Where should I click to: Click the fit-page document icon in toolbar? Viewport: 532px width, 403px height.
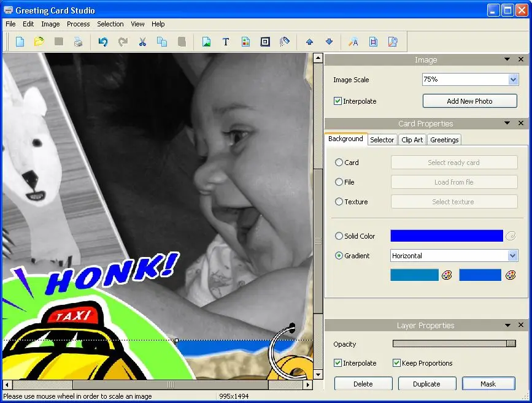pyautogui.click(x=373, y=42)
